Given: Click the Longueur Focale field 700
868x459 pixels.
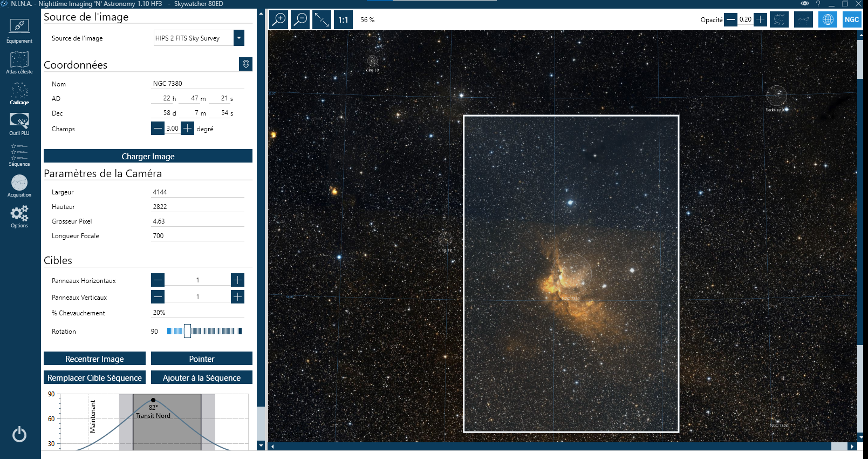Looking at the screenshot, I should 198,235.
